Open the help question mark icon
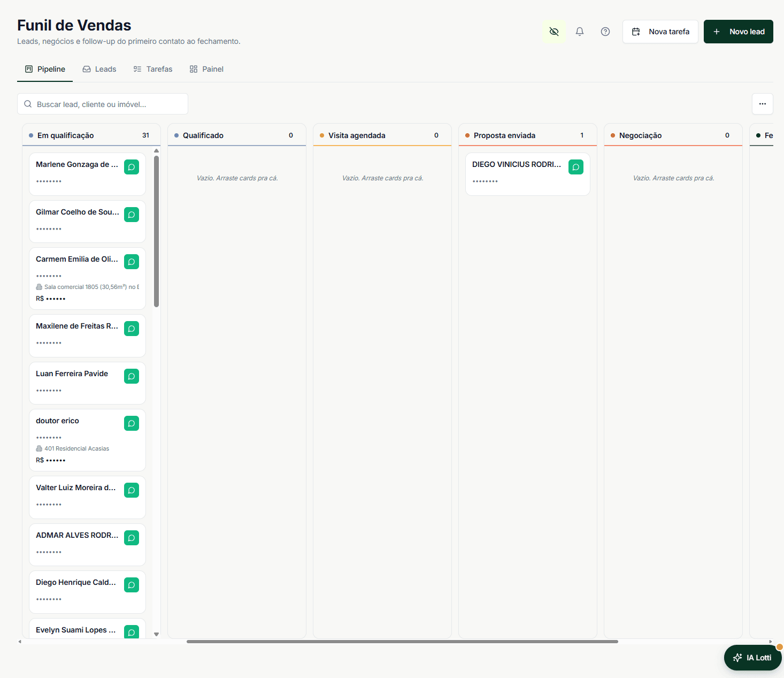 [605, 32]
